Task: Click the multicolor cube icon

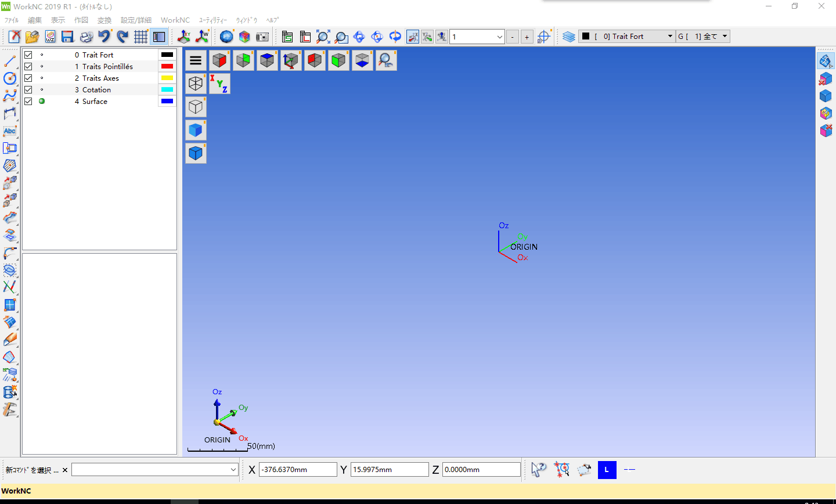Action: point(244,37)
